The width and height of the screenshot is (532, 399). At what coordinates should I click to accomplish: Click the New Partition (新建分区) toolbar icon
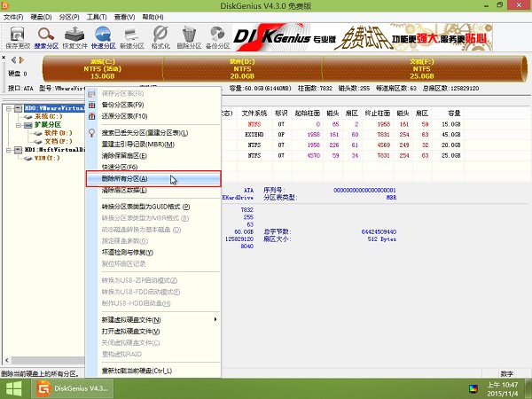tap(132, 37)
